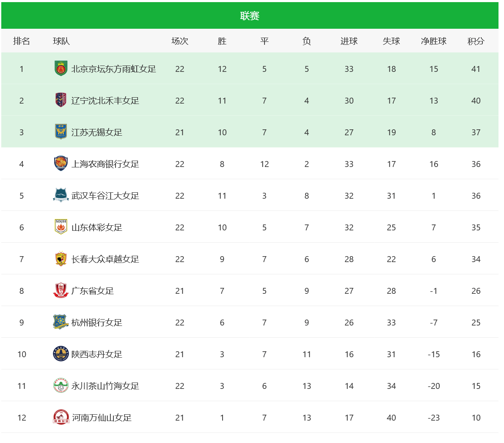Open the 上海农商银行女足 team logo
This screenshot has height=443, width=504.
(61, 164)
